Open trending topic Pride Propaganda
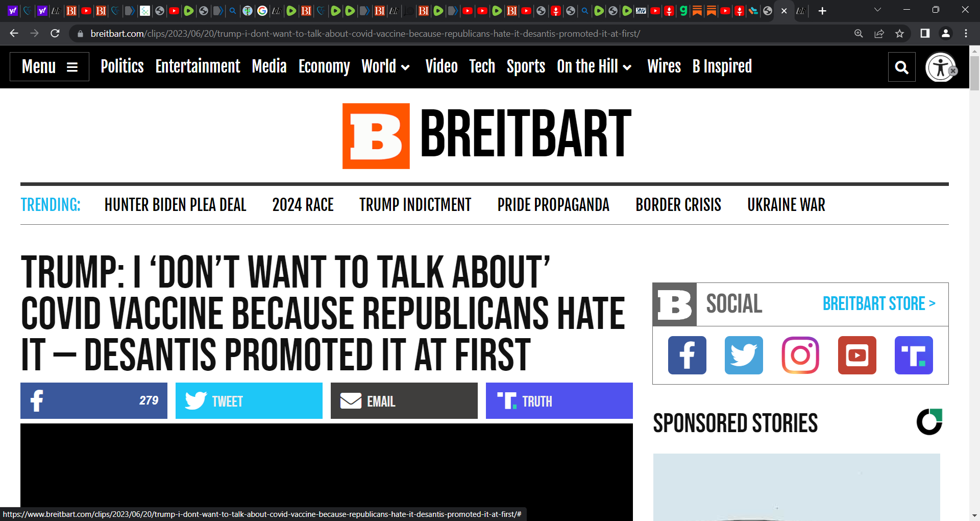The image size is (980, 521). pyautogui.click(x=553, y=205)
